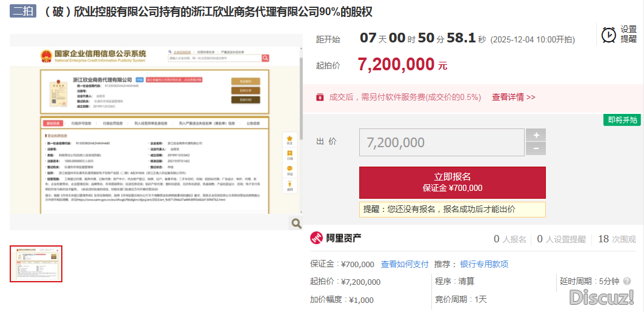Open the 银行专用款项 link
This screenshot has width=644, height=312.
(x=484, y=264)
